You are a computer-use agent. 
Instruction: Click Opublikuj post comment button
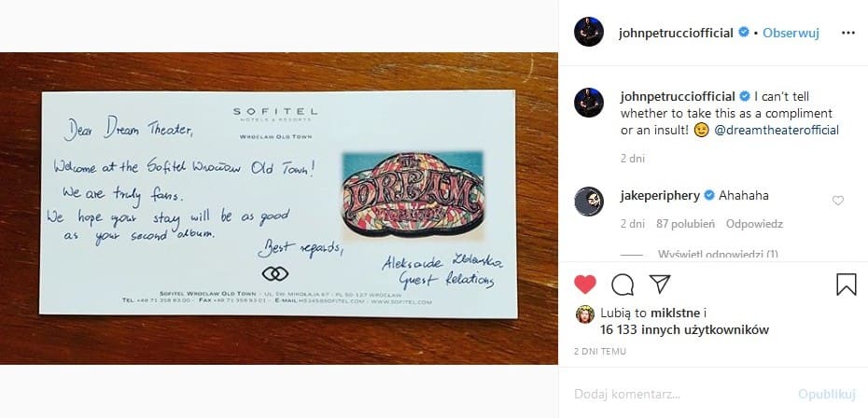point(827,394)
